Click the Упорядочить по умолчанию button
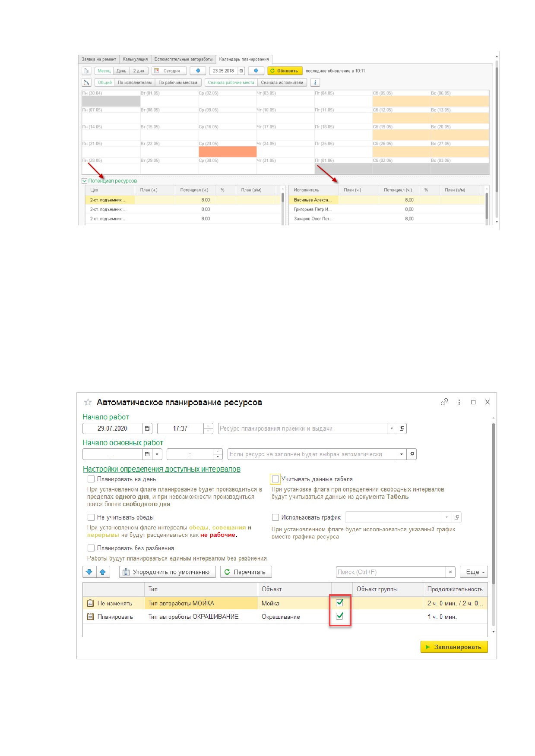535x756 pixels. [x=167, y=572]
